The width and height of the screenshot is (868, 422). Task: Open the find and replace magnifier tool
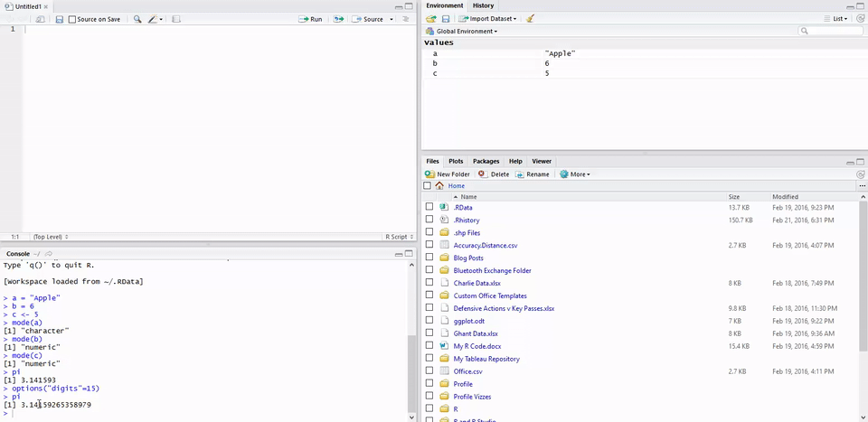(137, 19)
